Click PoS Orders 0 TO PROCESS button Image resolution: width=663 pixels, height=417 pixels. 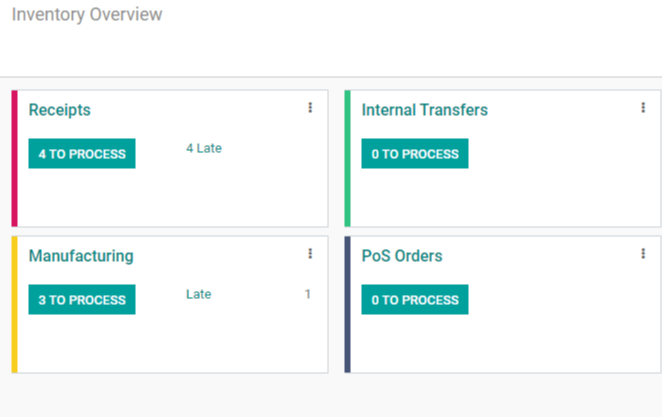pyautogui.click(x=415, y=300)
